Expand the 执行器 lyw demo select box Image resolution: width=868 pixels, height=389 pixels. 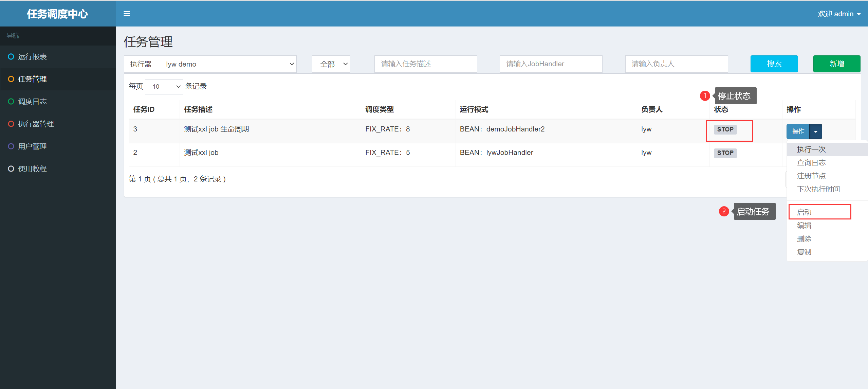coord(227,64)
